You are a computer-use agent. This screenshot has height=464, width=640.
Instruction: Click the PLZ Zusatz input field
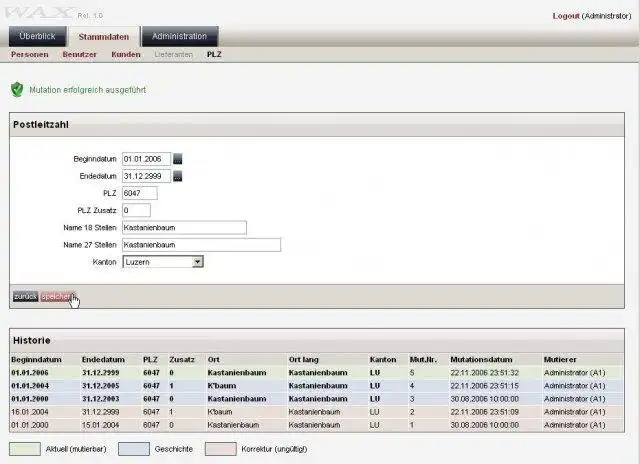tap(136, 210)
